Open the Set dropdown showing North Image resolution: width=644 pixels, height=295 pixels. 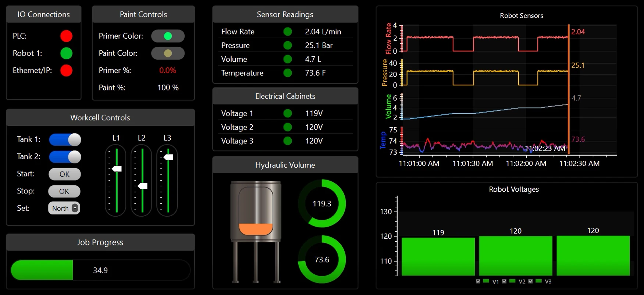click(x=64, y=208)
